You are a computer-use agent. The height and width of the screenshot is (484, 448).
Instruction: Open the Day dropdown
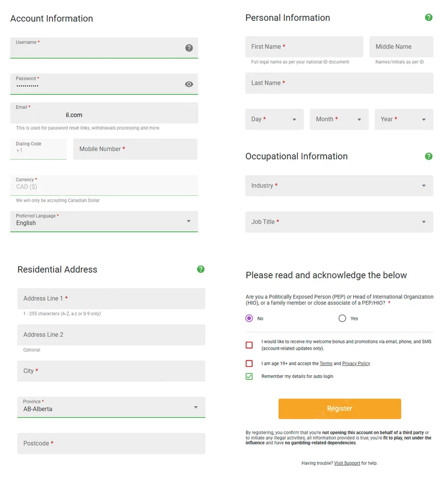tap(274, 119)
